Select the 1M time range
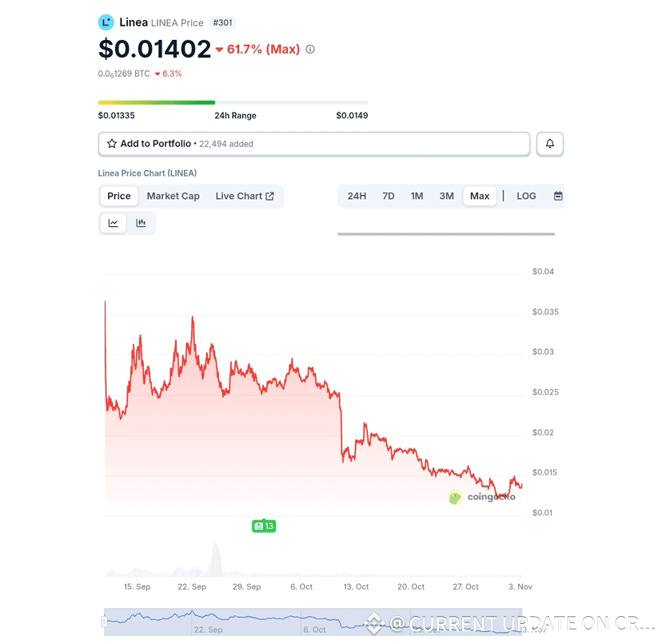Screen dimensions: 662x644 pyautogui.click(x=417, y=196)
